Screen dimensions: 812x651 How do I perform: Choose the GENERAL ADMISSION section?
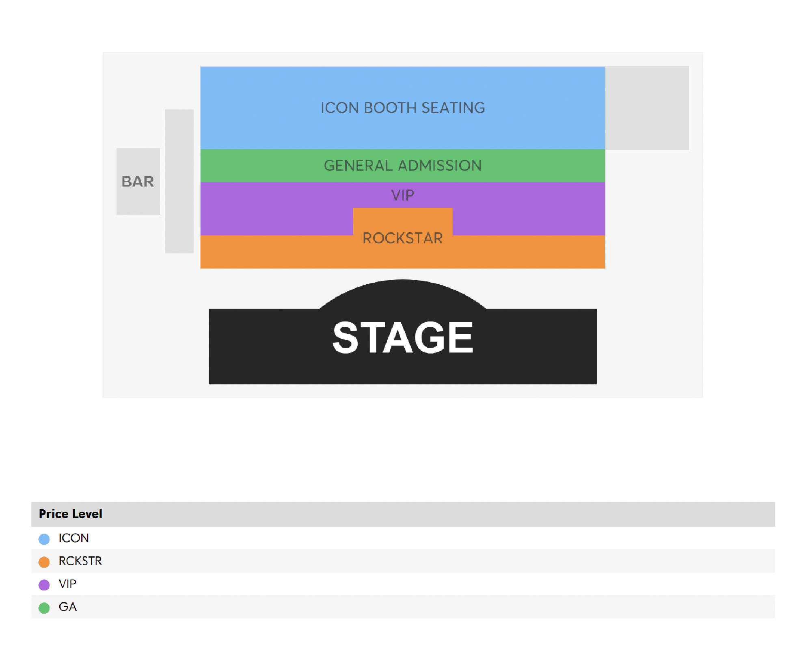tap(402, 165)
